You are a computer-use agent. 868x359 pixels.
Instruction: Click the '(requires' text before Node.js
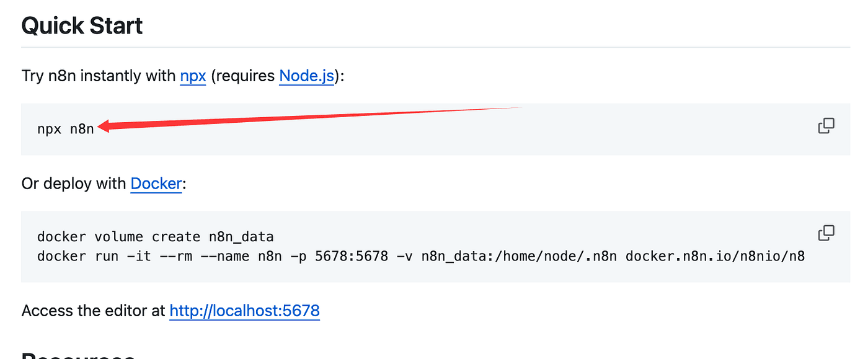tap(243, 76)
